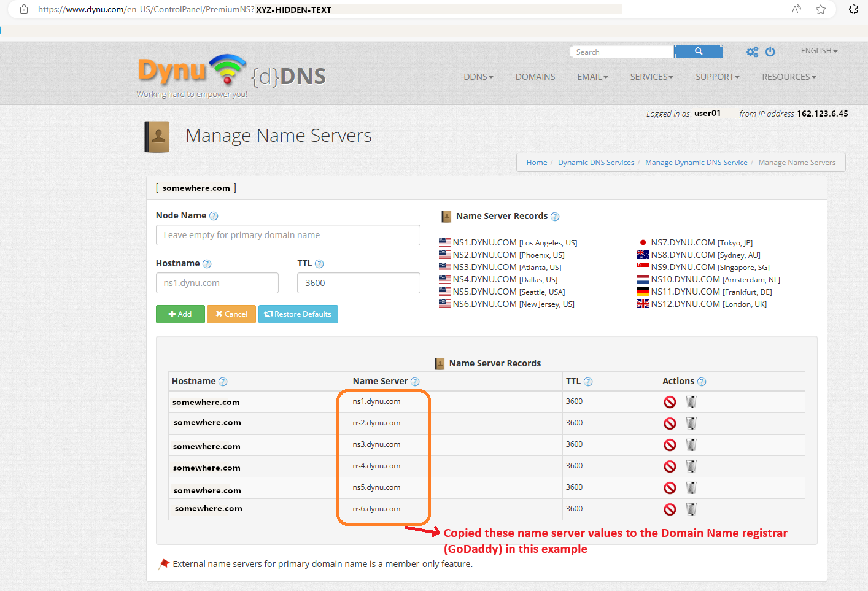Click NS10.DYNU.COM Amsterdam entry
868x591 pixels.
click(708, 279)
